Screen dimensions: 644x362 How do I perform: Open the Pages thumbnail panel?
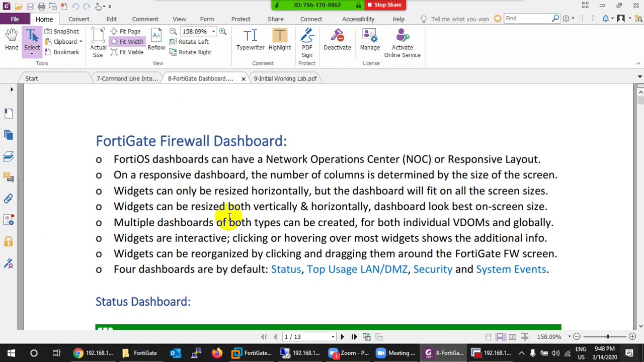click(8, 134)
